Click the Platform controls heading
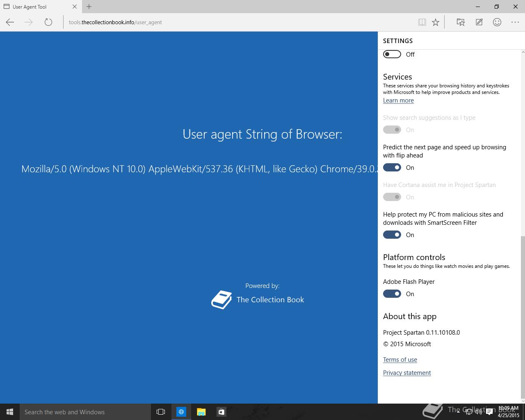Image resolution: width=525 pixels, height=420 pixels. click(414, 257)
